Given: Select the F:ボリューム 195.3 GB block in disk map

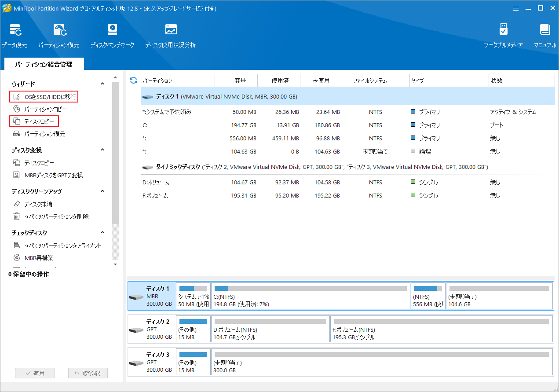Looking at the screenshot, I should [442, 329].
